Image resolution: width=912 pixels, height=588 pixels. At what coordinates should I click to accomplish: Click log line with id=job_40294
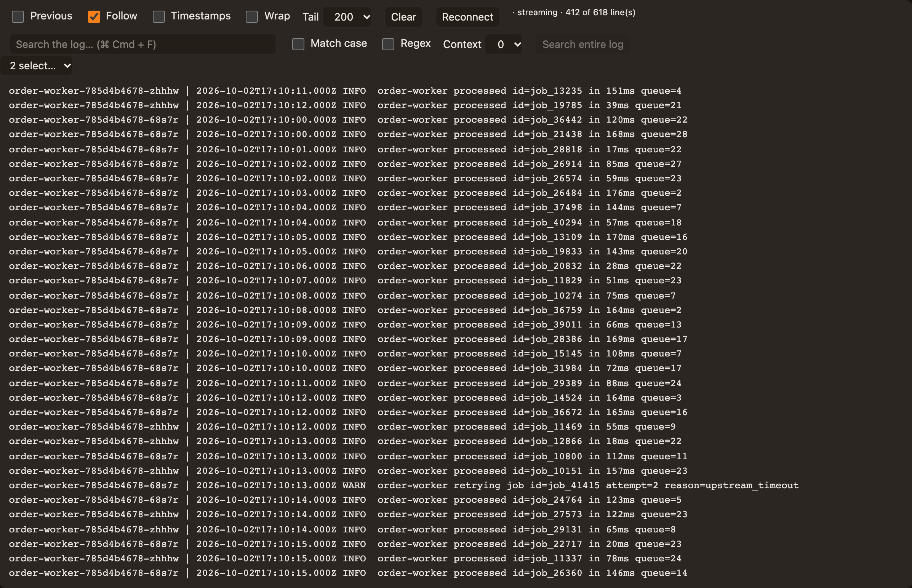(345, 223)
